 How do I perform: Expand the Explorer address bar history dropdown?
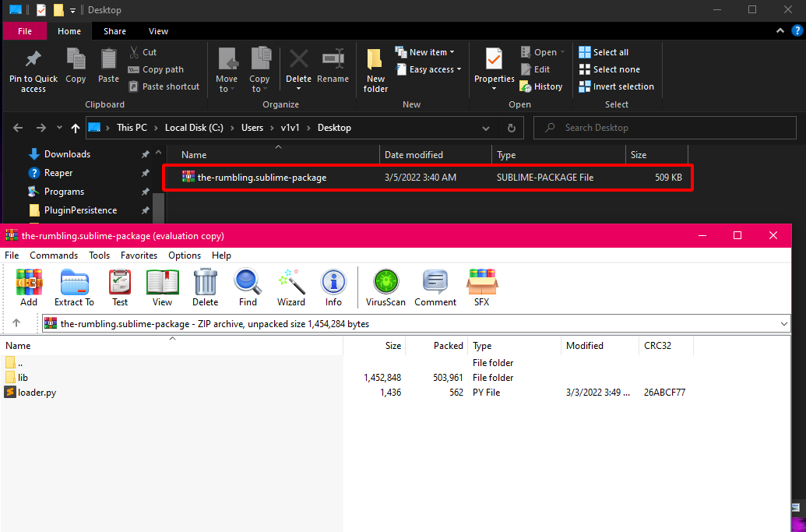[486, 128]
